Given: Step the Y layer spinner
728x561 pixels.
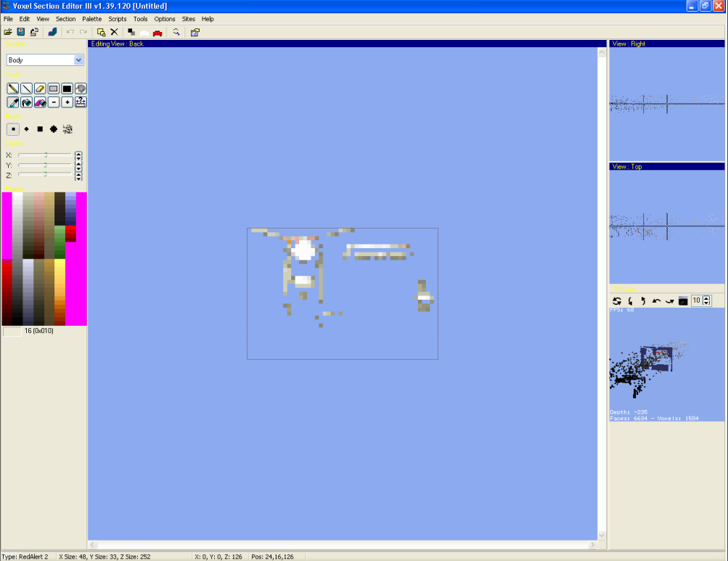Looking at the screenshot, I should 78,165.
